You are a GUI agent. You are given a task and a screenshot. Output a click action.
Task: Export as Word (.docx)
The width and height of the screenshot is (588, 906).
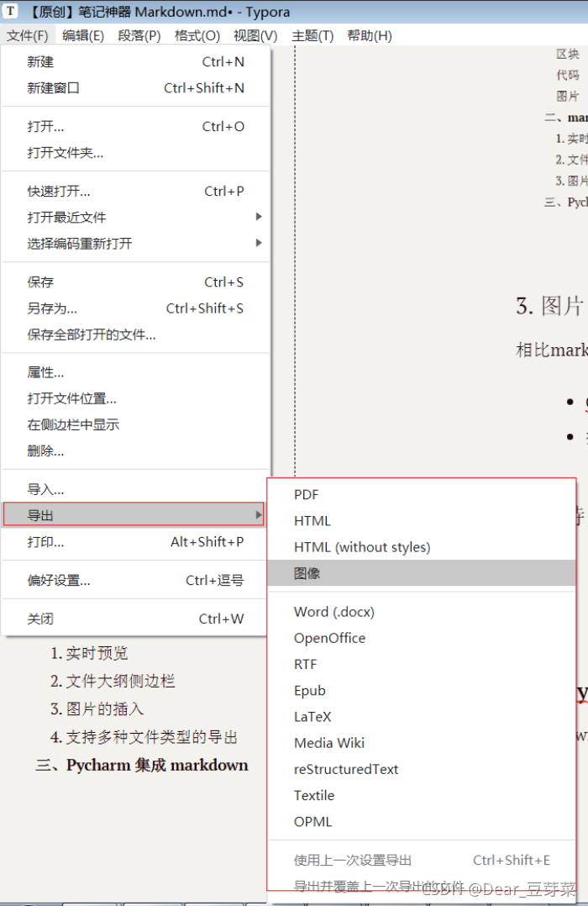pyautogui.click(x=422, y=612)
